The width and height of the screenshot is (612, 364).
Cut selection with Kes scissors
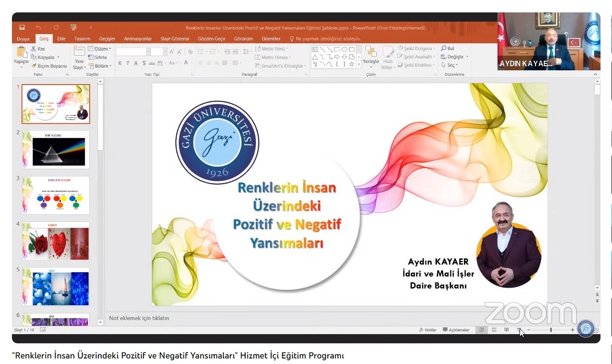tap(38, 49)
